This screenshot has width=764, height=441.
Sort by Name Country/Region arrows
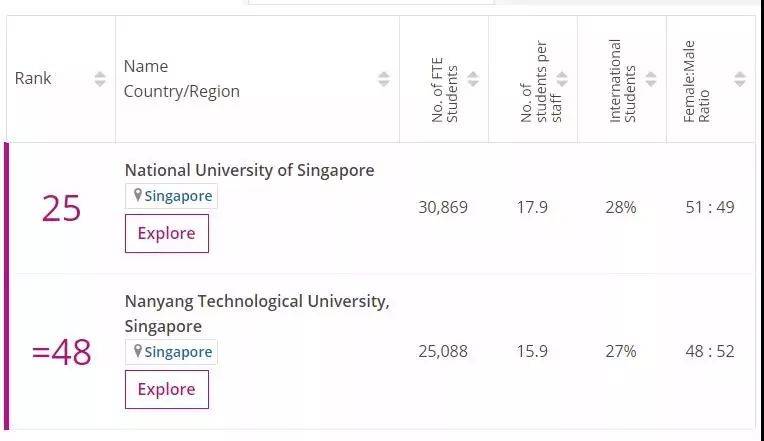[x=384, y=79]
